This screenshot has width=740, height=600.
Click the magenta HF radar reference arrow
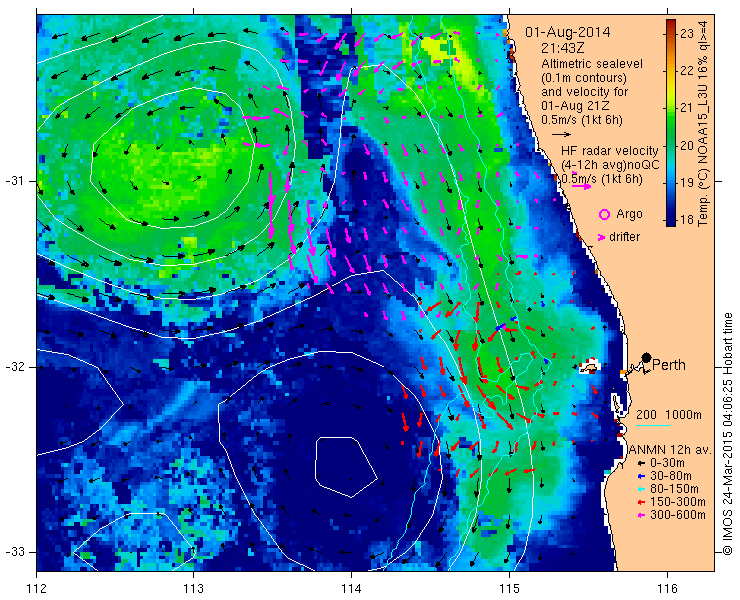pos(581,186)
